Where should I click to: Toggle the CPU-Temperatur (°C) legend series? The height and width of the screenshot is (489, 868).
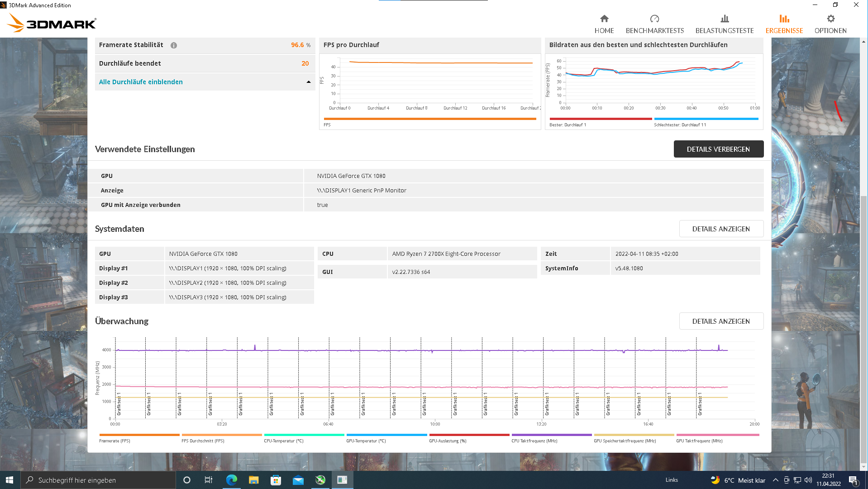(x=304, y=438)
